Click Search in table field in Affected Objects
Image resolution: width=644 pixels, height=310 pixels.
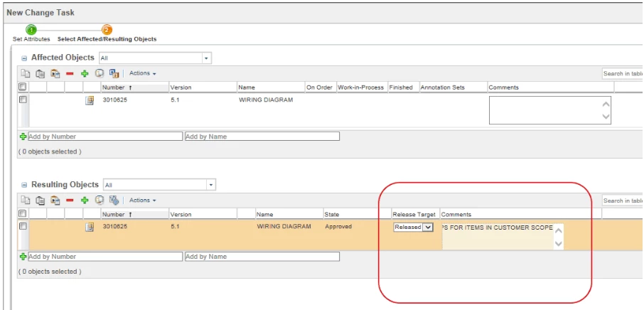pos(623,73)
